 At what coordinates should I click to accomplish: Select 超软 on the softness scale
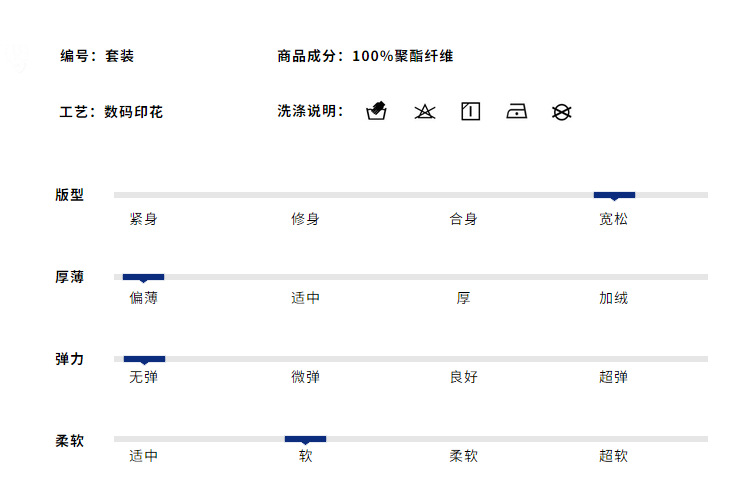[614, 456]
